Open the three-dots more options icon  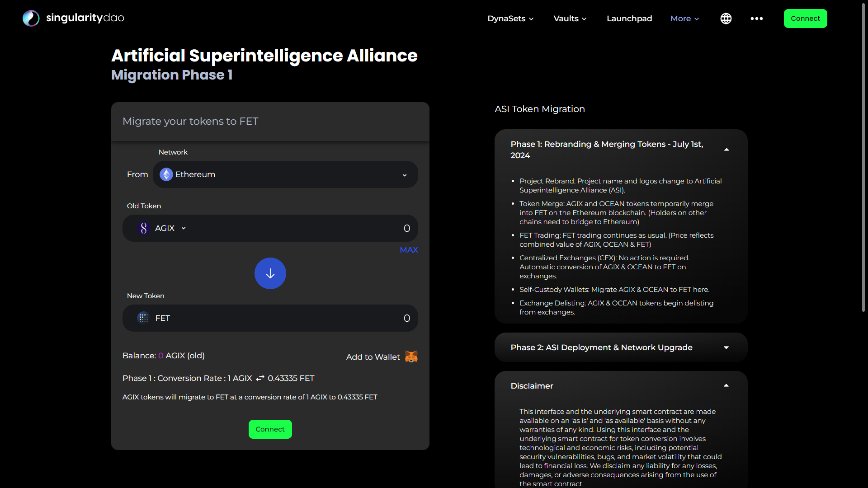click(x=757, y=19)
